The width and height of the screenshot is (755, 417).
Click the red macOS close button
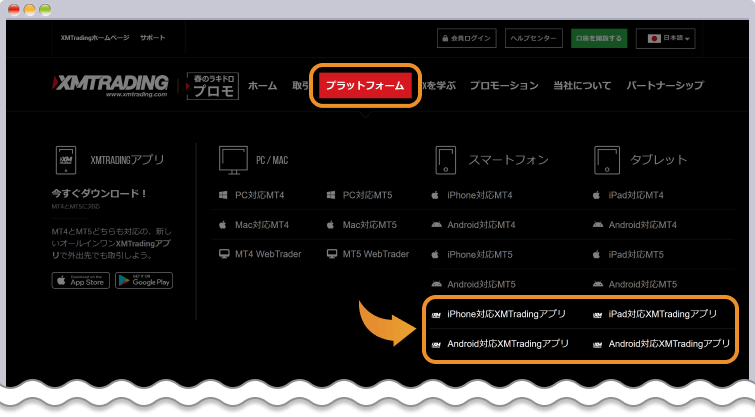tap(14, 10)
